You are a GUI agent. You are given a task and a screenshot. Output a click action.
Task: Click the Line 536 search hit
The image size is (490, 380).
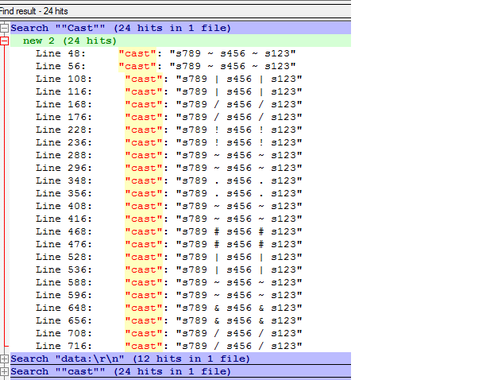[x=169, y=270]
